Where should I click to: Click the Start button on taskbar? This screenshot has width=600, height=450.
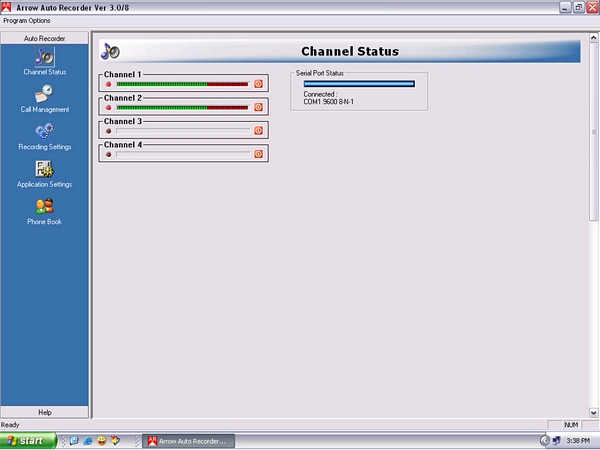(28, 441)
